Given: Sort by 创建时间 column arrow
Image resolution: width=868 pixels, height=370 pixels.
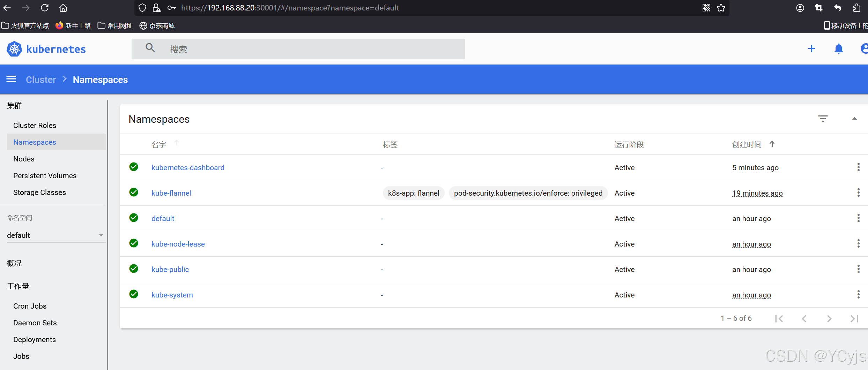Looking at the screenshot, I should [772, 144].
